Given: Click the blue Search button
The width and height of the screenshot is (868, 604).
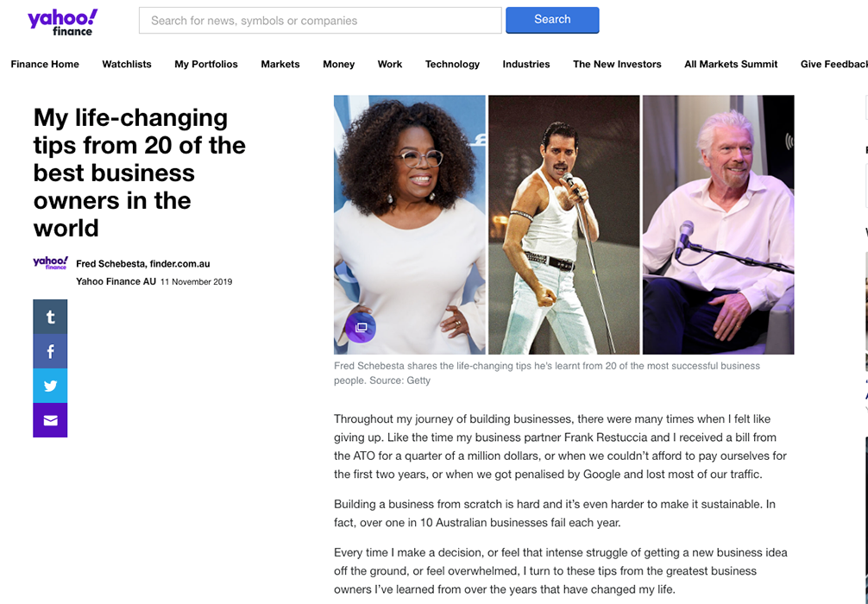Looking at the screenshot, I should [x=552, y=20].
